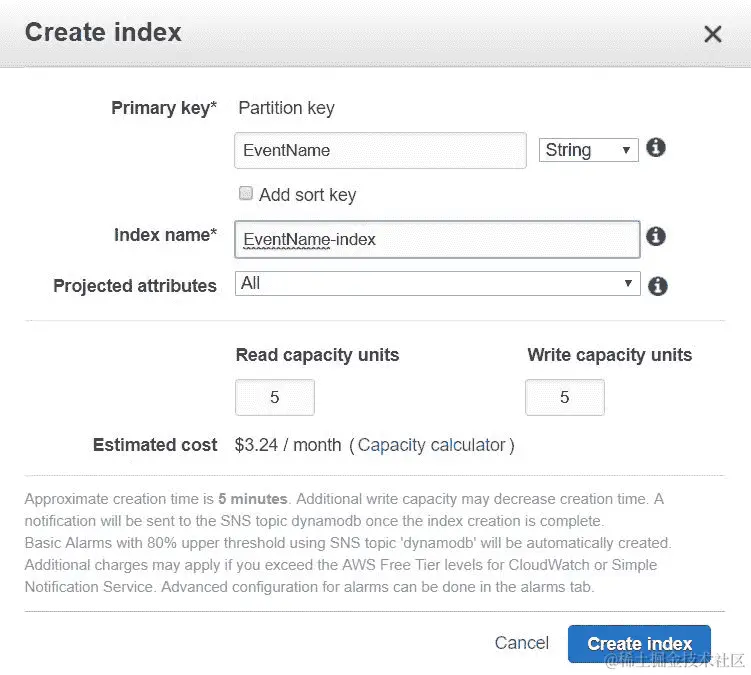Click the Create index button
Image resolution: width=751 pixels, height=675 pixels.
click(639, 644)
